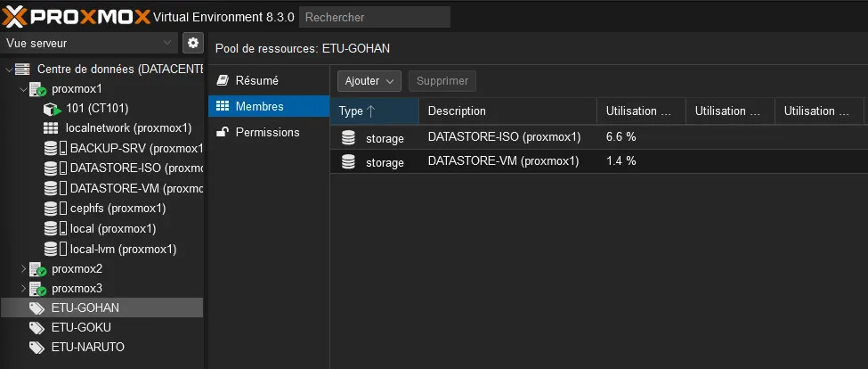Select container 101 (CT101) icon
This screenshot has width=868, height=369.
tap(51, 109)
